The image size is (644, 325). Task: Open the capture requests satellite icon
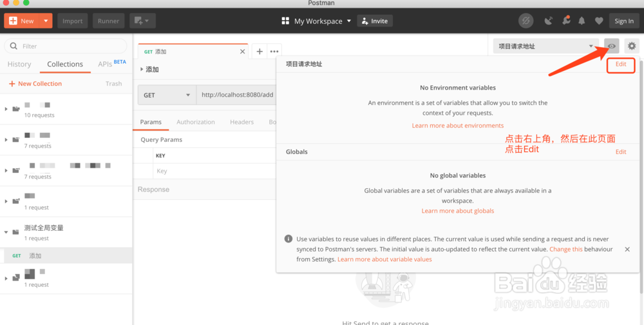coord(548,21)
